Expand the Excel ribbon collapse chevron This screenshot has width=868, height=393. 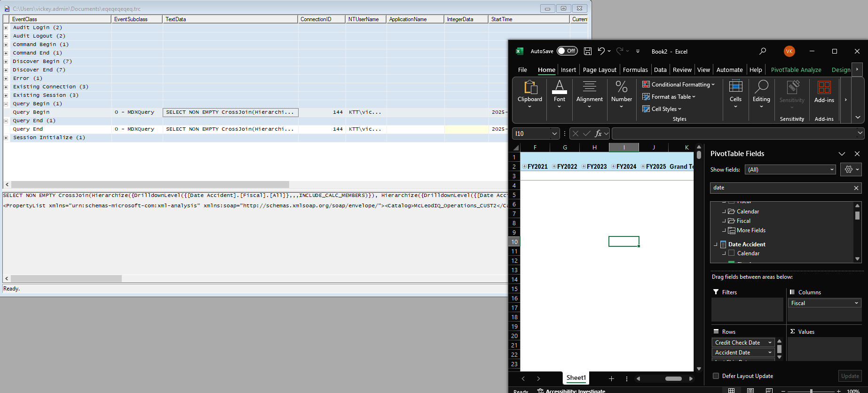pyautogui.click(x=858, y=117)
